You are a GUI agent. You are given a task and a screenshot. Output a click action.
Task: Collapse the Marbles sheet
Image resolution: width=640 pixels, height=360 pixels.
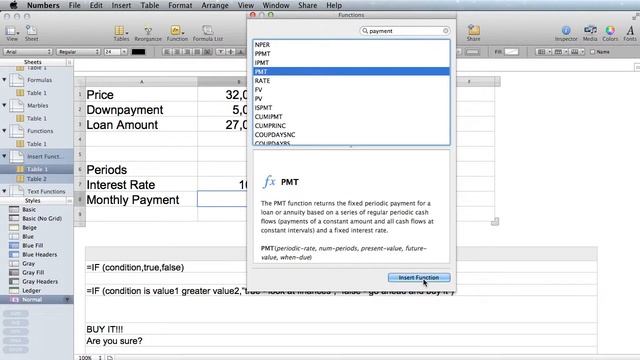pyautogui.click(x=4, y=105)
